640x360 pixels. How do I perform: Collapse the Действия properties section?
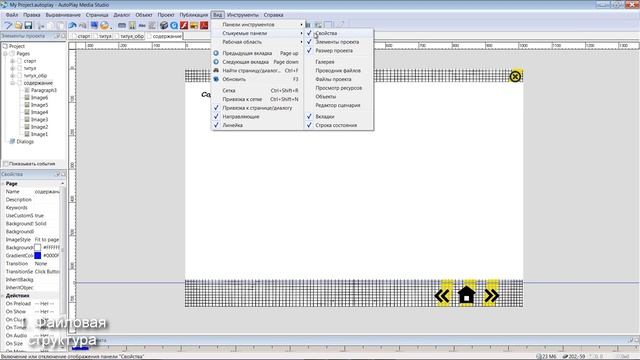pos(3,296)
